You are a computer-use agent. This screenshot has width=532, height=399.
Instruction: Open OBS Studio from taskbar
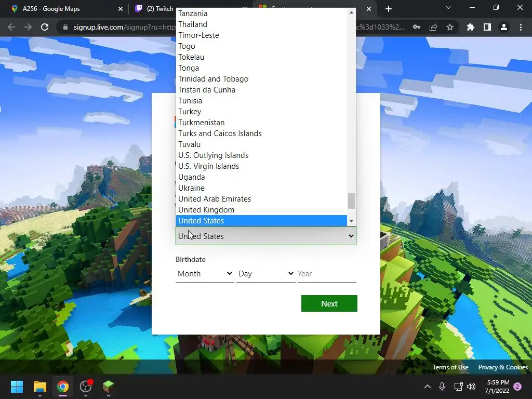[86, 387]
